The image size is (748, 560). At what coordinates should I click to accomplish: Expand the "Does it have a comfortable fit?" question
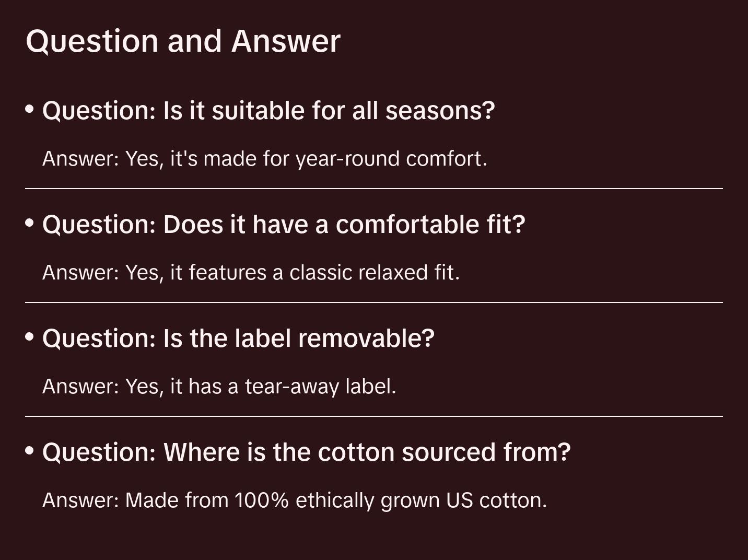click(284, 225)
